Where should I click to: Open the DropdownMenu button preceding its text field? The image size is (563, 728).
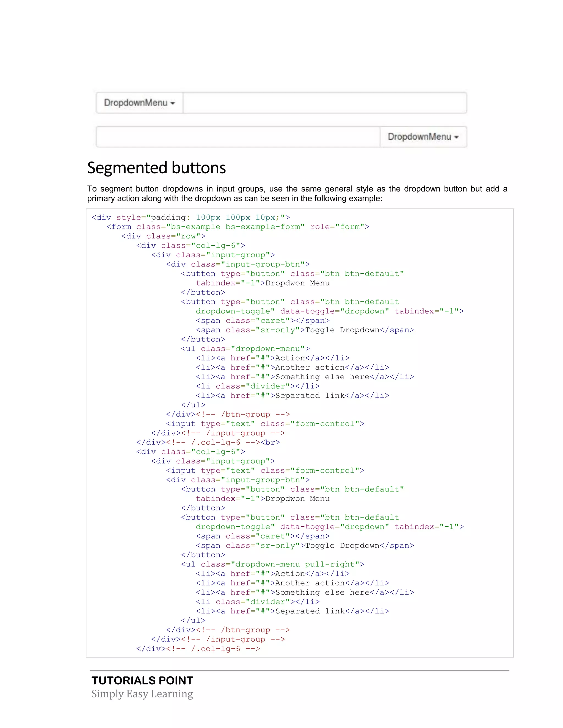click(139, 103)
